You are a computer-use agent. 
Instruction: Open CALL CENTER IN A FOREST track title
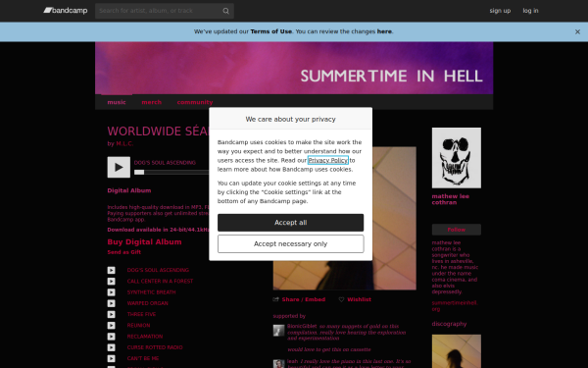tap(160, 282)
